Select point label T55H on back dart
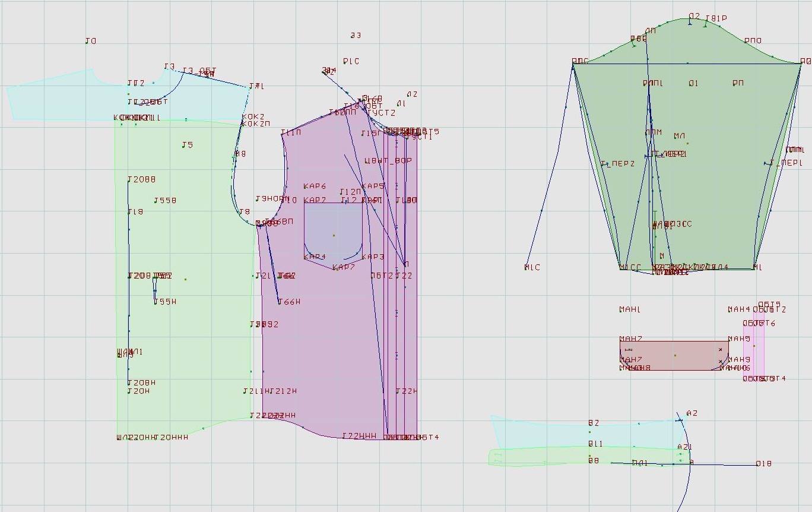This screenshot has width=812, height=512. (x=166, y=302)
